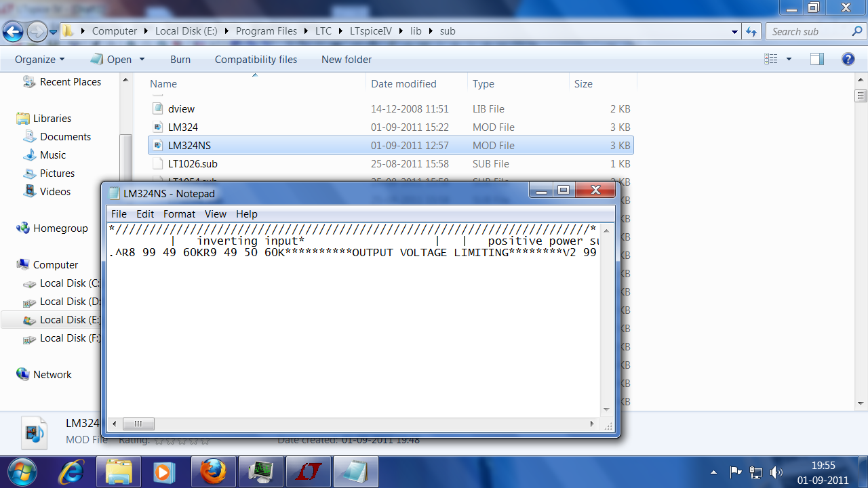Click Explorer Back navigation button
Image resolution: width=868 pixels, height=488 pixels.
(x=13, y=31)
